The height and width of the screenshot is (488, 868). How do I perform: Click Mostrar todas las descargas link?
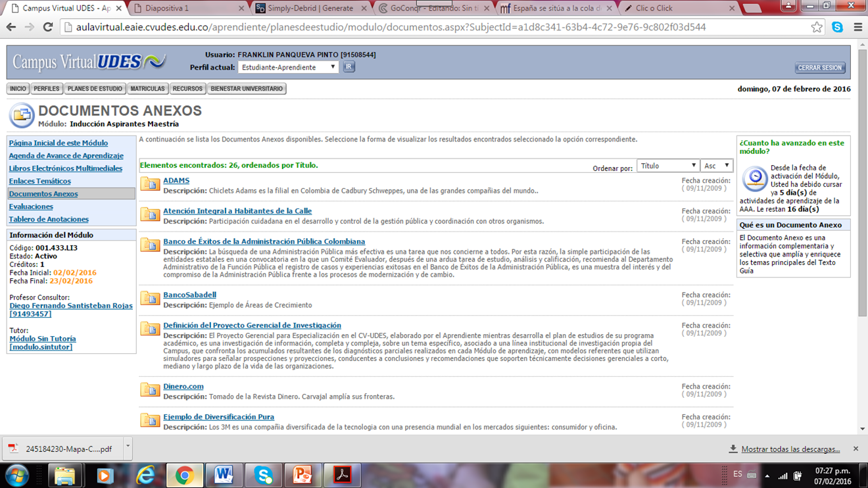pos(790,449)
